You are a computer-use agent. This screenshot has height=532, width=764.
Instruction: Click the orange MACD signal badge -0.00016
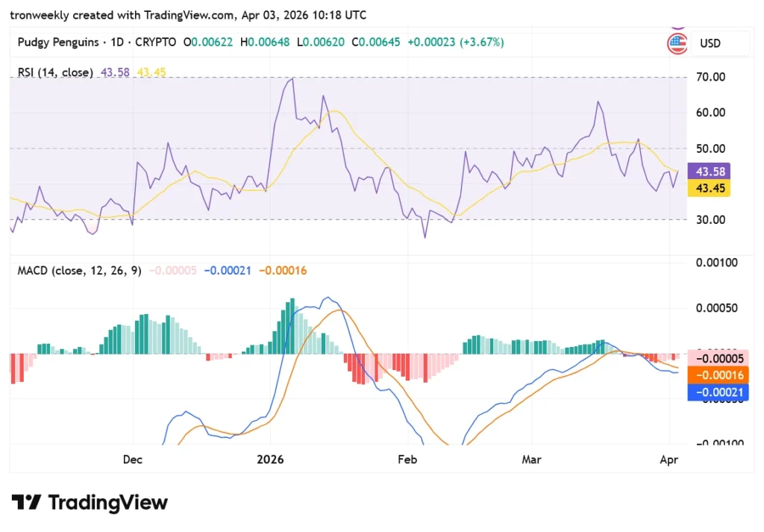[718, 375]
